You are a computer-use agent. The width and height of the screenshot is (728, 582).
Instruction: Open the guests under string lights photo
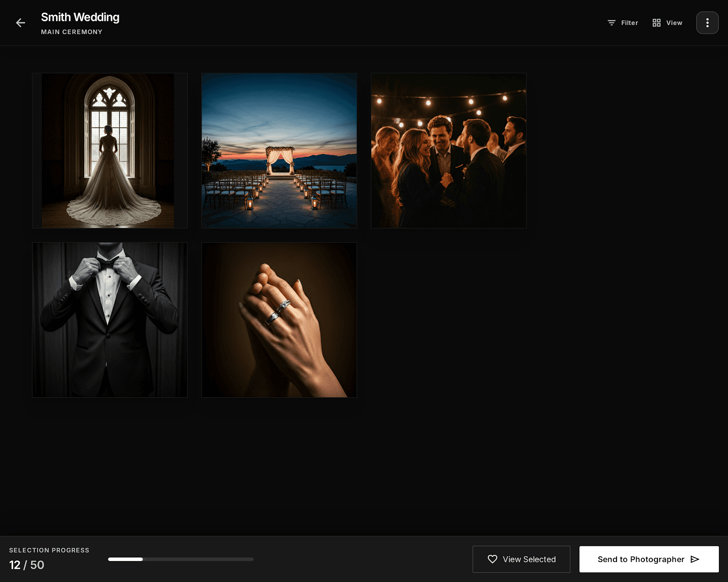tap(448, 151)
